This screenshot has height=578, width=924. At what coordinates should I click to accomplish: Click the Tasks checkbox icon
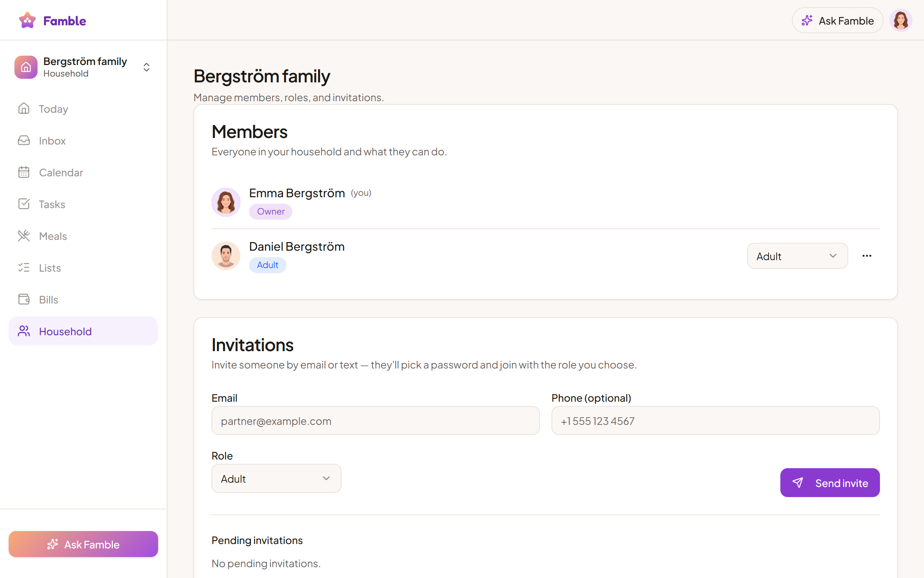(24, 204)
